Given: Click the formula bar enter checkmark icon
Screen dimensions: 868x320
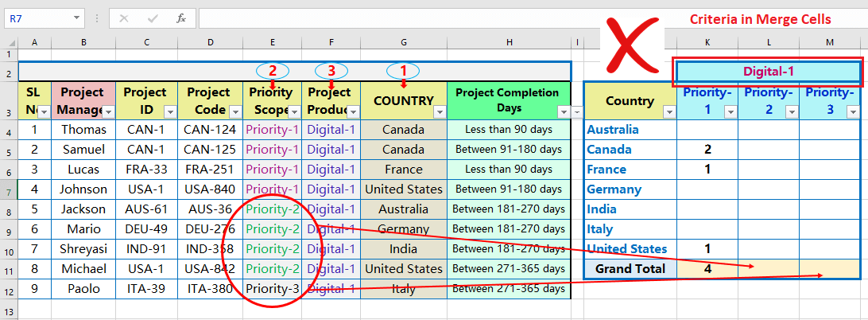Looking at the screenshot, I should coord(153,18).
